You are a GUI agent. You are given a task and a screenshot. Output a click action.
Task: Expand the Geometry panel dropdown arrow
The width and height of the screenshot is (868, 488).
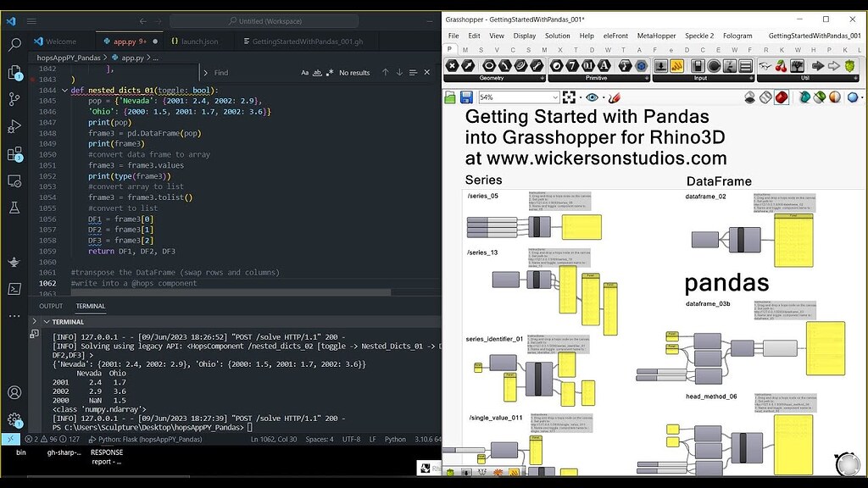click(x=543, y=76)
